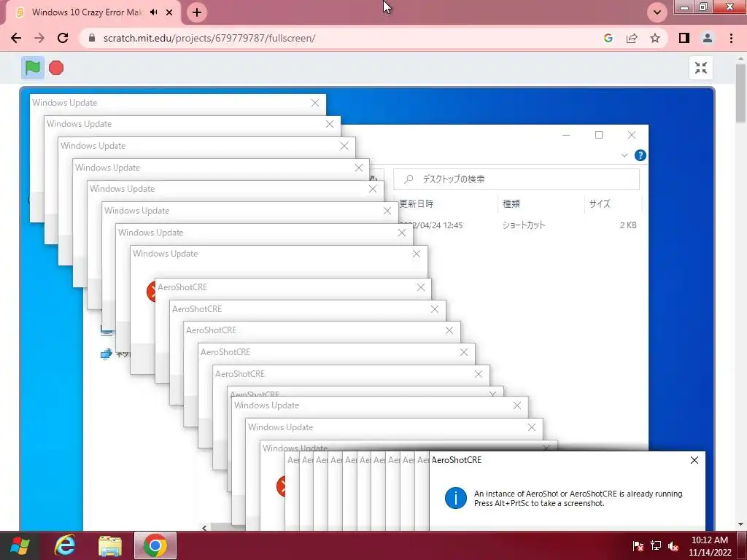
Task: Select the ショートカット file row type cell
Action: click(x=524, y=225)
